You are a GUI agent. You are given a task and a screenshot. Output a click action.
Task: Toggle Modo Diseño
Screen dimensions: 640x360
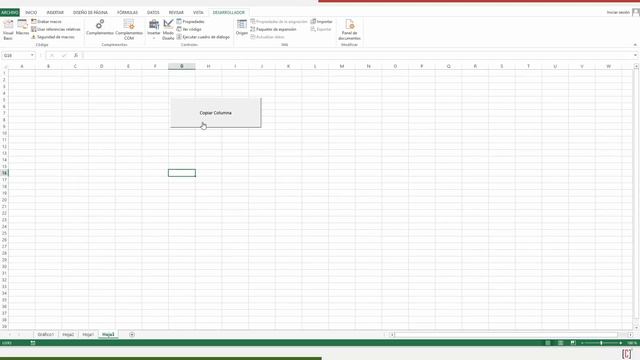pos(168,29)
